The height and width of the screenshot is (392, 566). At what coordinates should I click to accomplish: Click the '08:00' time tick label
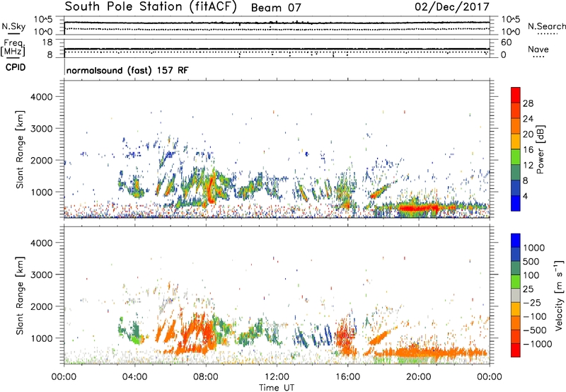(x=206, y=377)
